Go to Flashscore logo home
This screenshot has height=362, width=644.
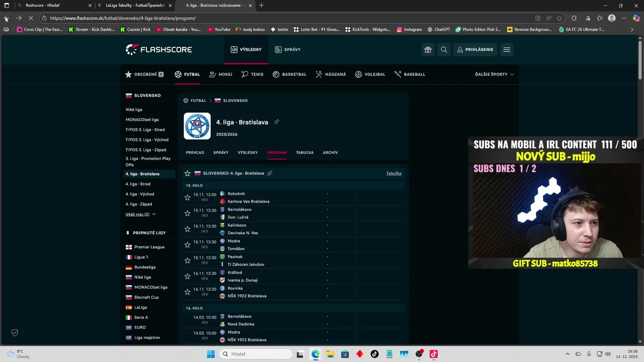(158, 49)
